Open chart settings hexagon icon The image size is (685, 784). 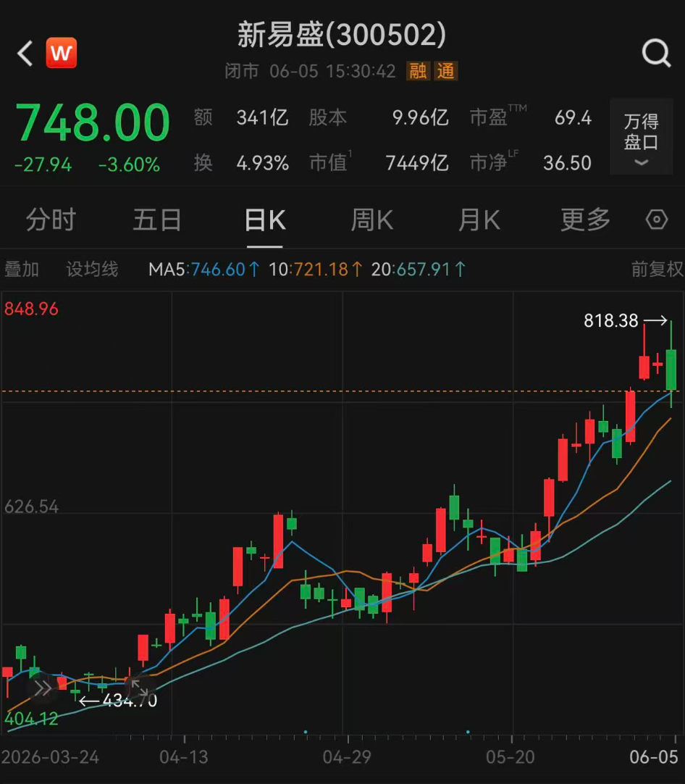(657, 220)
